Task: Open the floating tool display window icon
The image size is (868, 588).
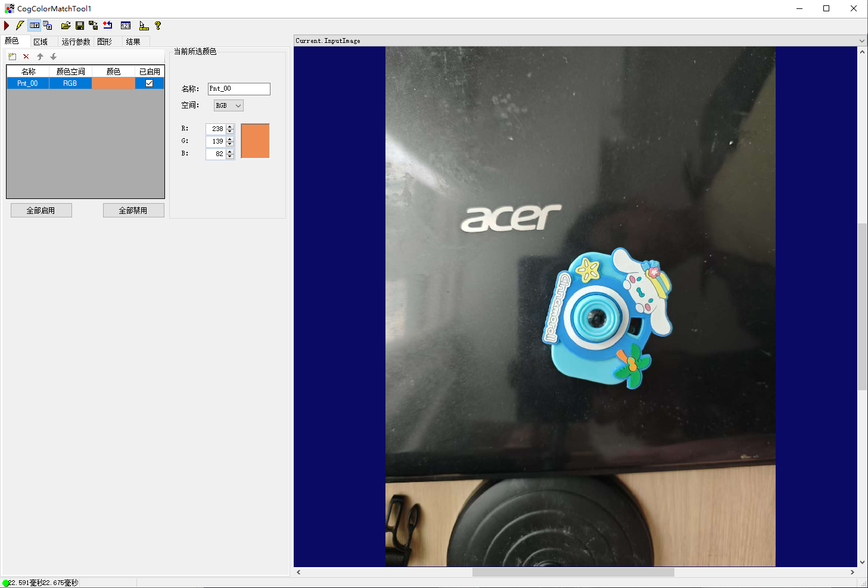Action: [x=48, y=26]
